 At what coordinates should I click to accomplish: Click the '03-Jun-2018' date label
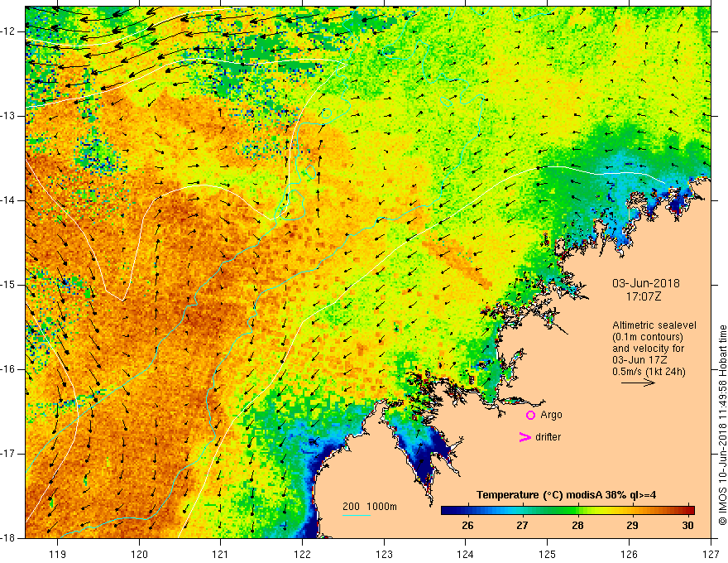pyautogui.click(x=646, y=283)
